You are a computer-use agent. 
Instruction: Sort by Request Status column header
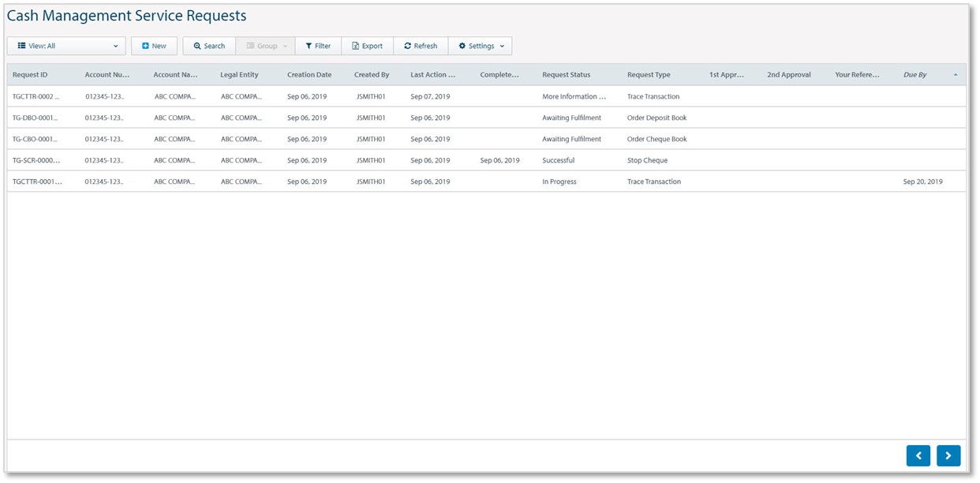pyautogui.click(x=566, y=75)
